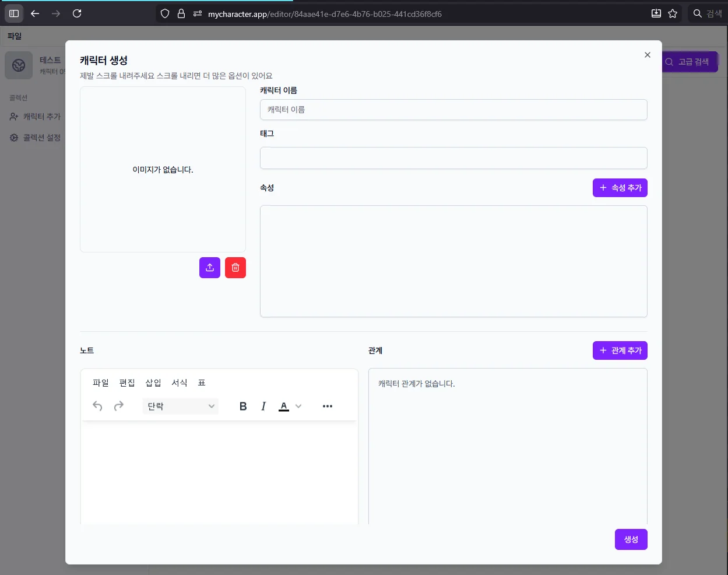The width and height of the screenshot is (728, 575).
Task: Open the 삽입 menu in note editor
Action: tap(153, 383)
